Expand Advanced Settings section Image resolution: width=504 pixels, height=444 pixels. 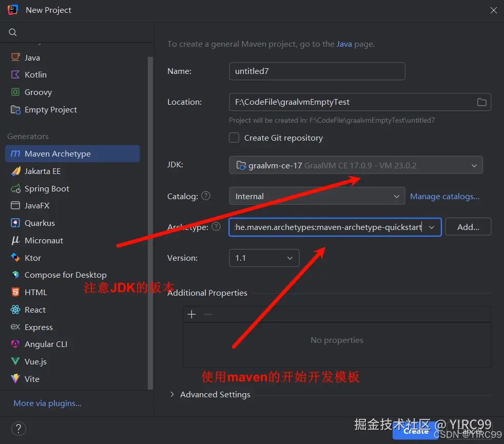click(172, 394)
